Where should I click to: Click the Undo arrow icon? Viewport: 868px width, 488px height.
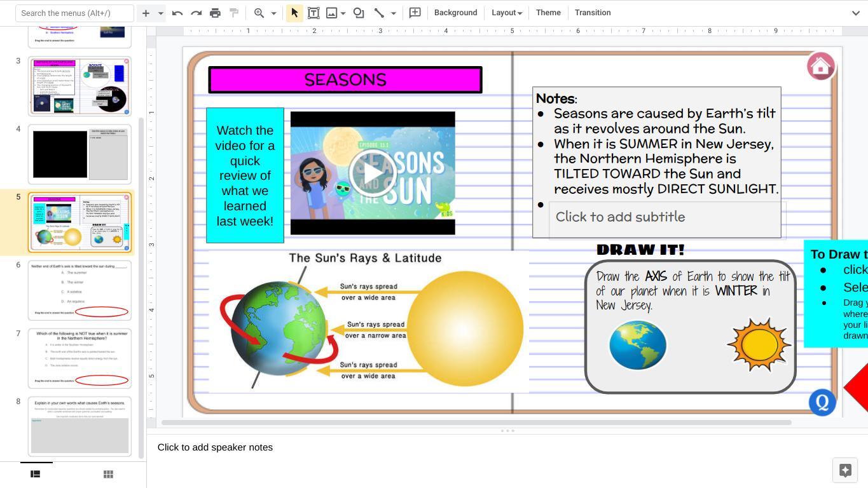(x=177, y=13)
